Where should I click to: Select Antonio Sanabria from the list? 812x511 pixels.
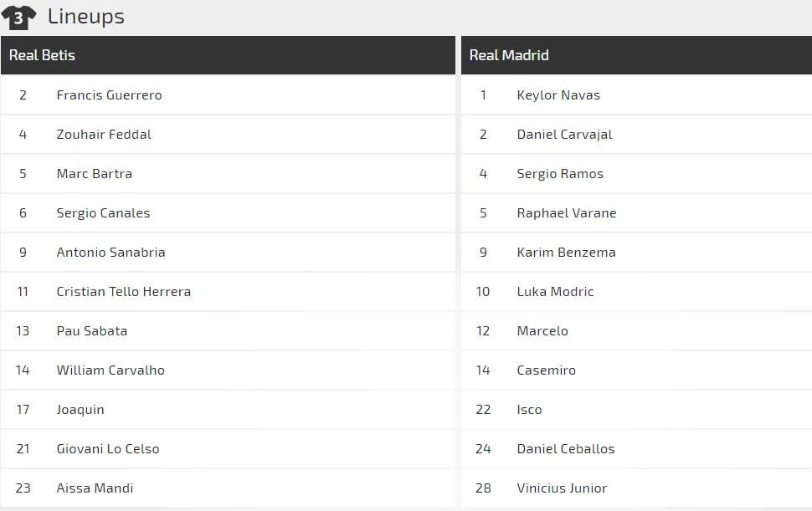tap(109, 252)
